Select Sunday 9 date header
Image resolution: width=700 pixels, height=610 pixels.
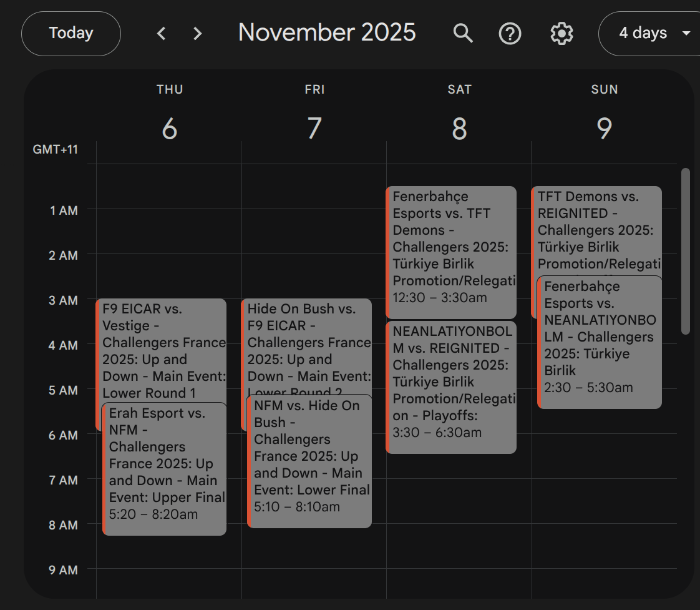pos(604,128)
